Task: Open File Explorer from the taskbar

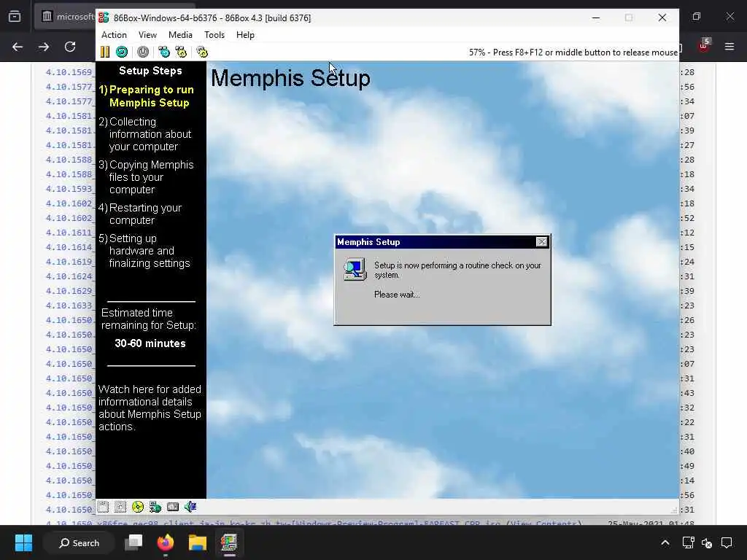Action: [x=197, y=542]
